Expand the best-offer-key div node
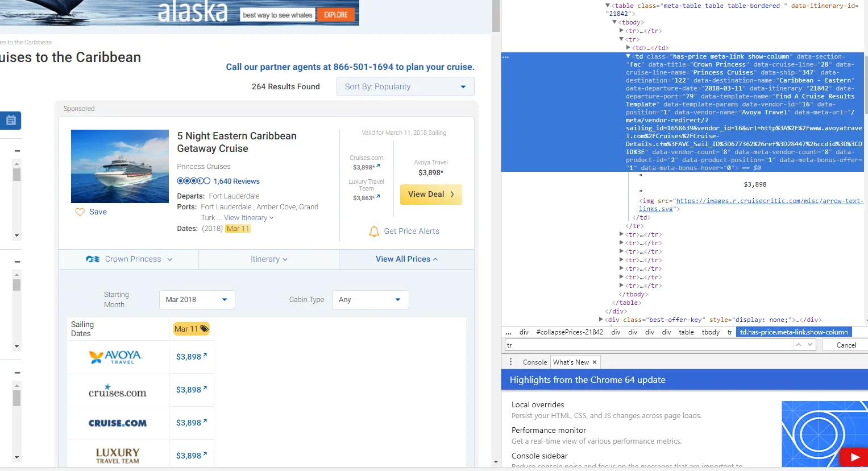 point(601,320)
